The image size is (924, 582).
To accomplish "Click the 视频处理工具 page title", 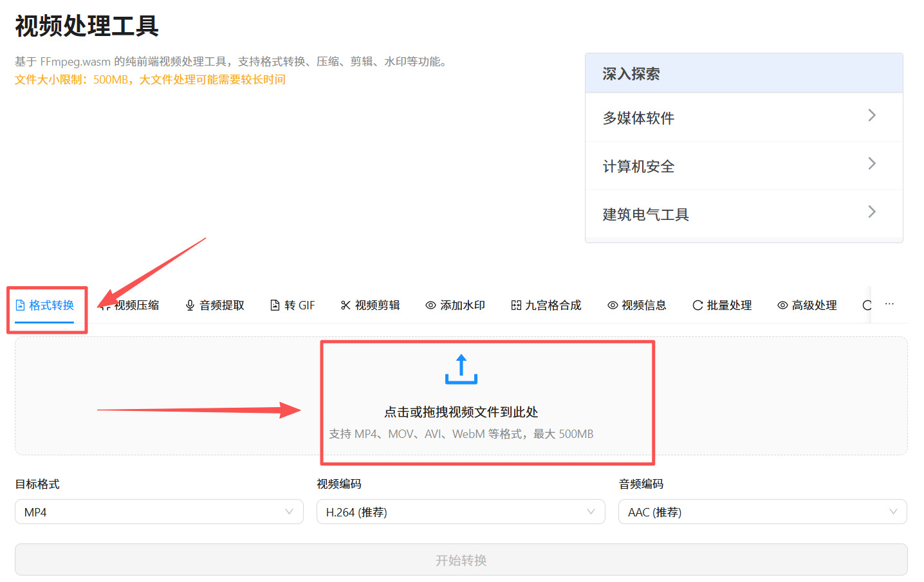I will (87, 26).
